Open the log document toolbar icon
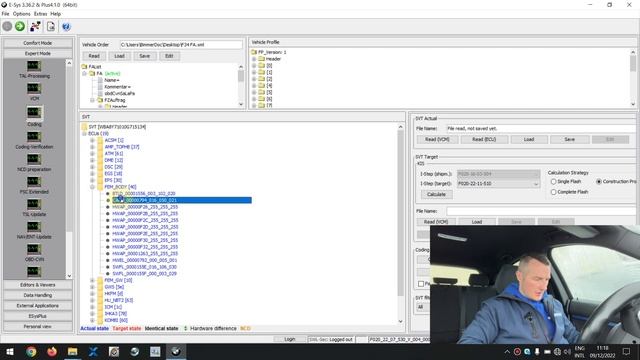The height and width of the screenshot is (360, 640). 51,27
